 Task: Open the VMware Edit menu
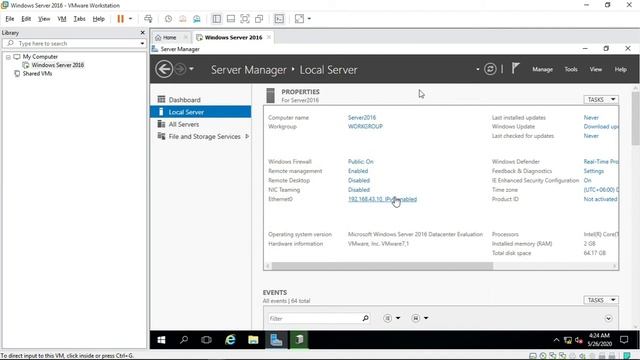pos(26,19)
